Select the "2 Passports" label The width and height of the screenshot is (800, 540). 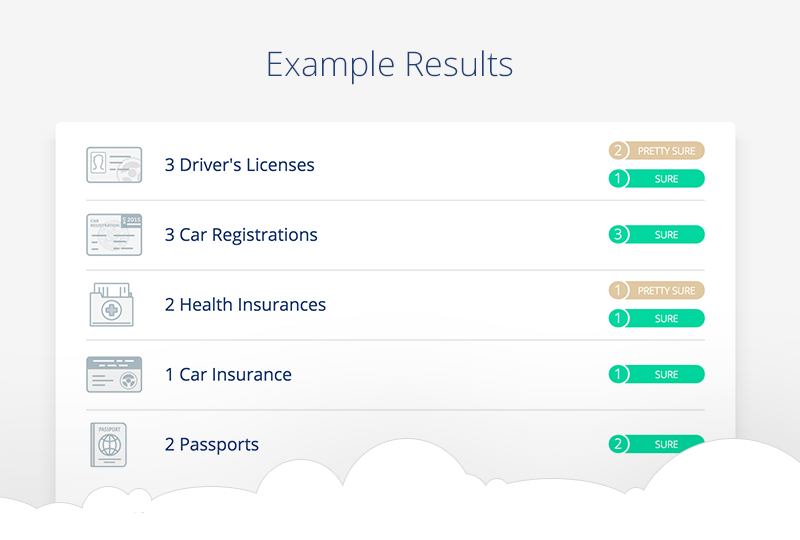click(x=212, y=445)
